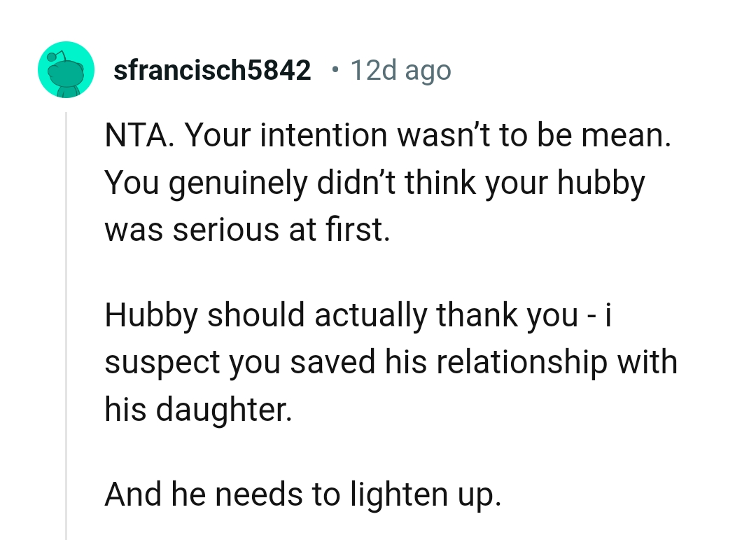The width and height of the screenshot is (756, 540).
Task: Click the green Snoo avatar of sfrancisch5842
Action: click(x=66, y=69)
